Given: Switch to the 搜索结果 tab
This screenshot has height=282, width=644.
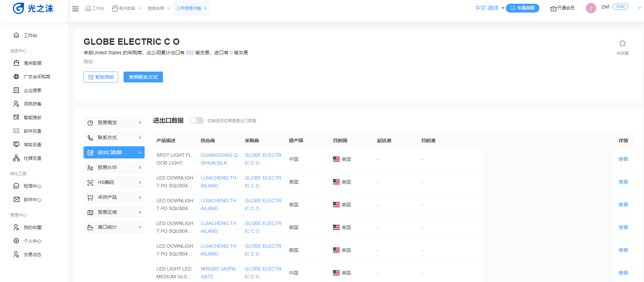Looking at the screenshot, I should coord(156,8).
